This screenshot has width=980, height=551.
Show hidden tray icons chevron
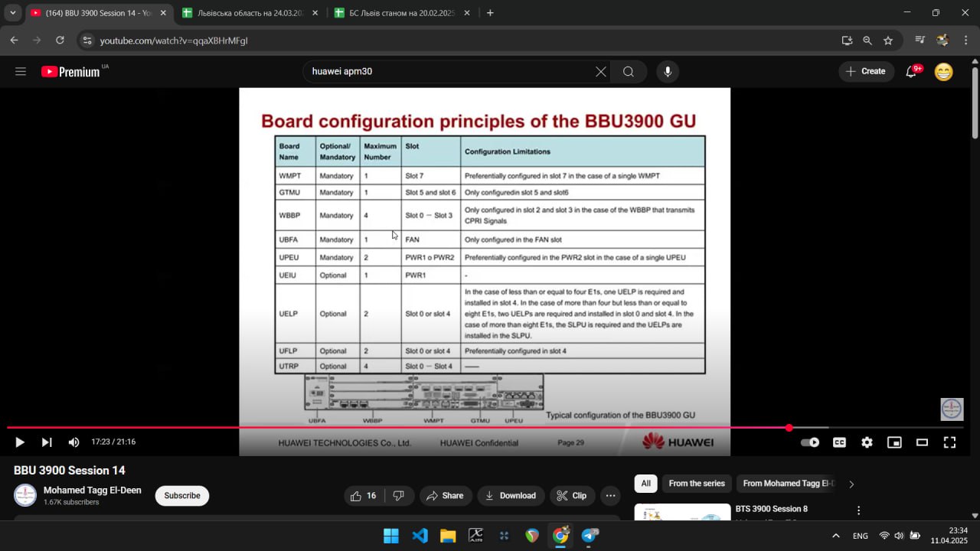coord(835,536)
